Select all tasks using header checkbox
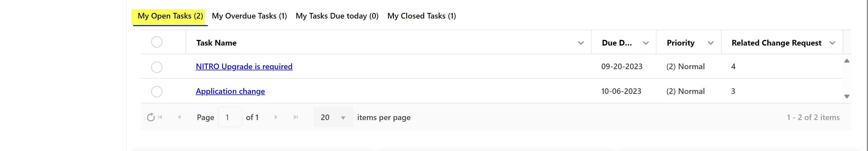 [x=157, y=42]
